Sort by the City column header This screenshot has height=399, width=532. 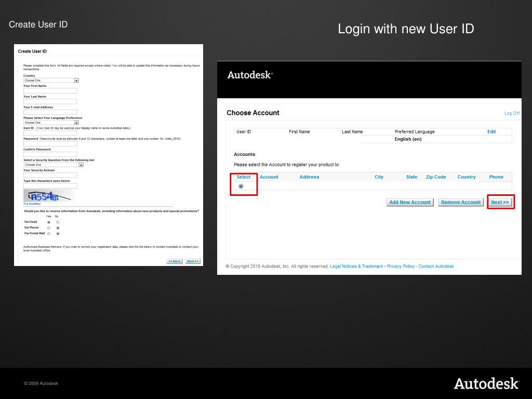pos(379,177)
